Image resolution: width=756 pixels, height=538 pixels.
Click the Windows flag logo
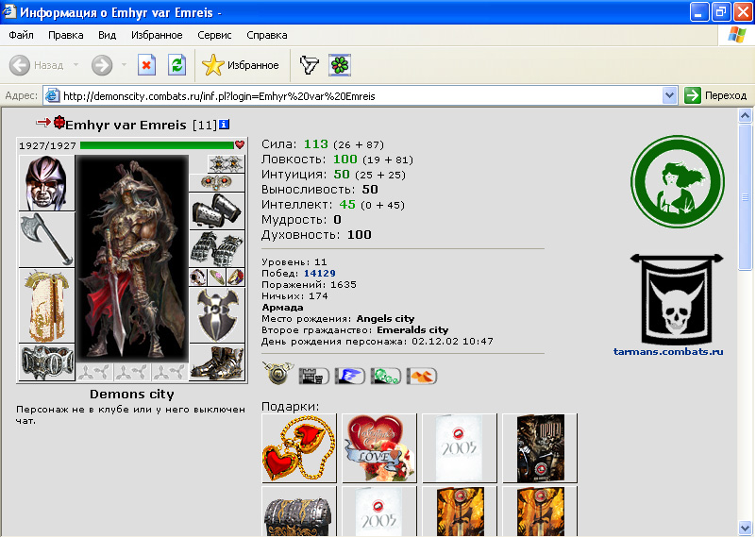[736, 35]
